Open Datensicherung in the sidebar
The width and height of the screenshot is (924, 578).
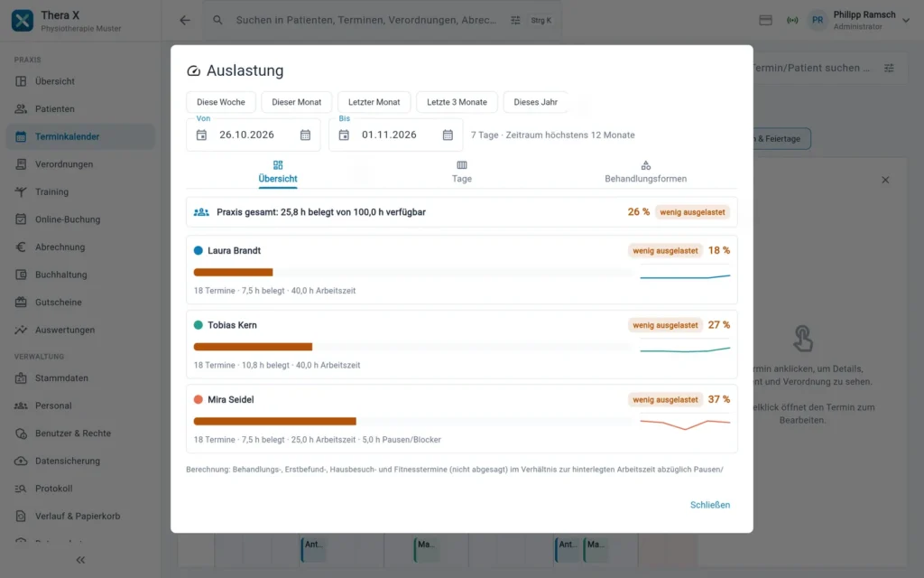80,461
